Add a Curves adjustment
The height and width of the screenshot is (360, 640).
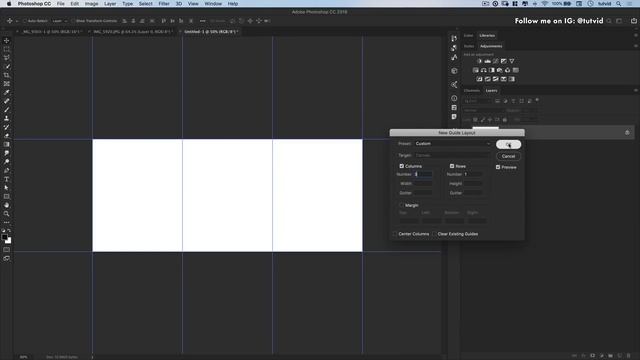point(496,61)
